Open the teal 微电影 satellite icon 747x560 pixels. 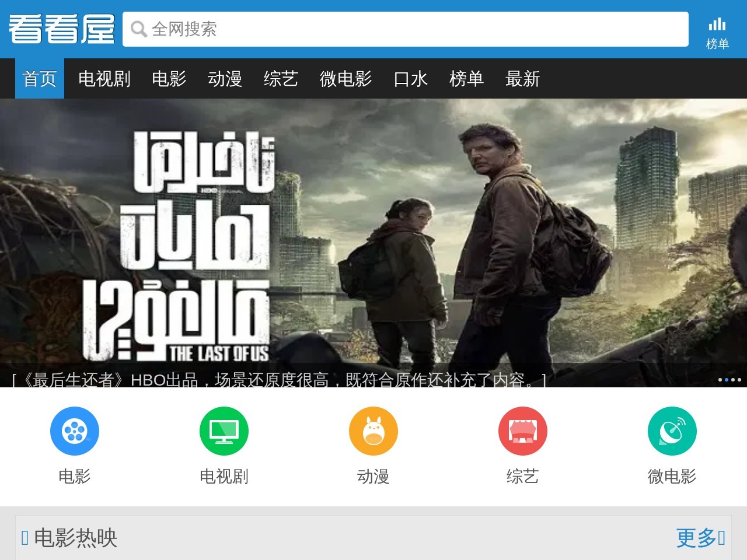pyautogui.click(x=672, y=431)
